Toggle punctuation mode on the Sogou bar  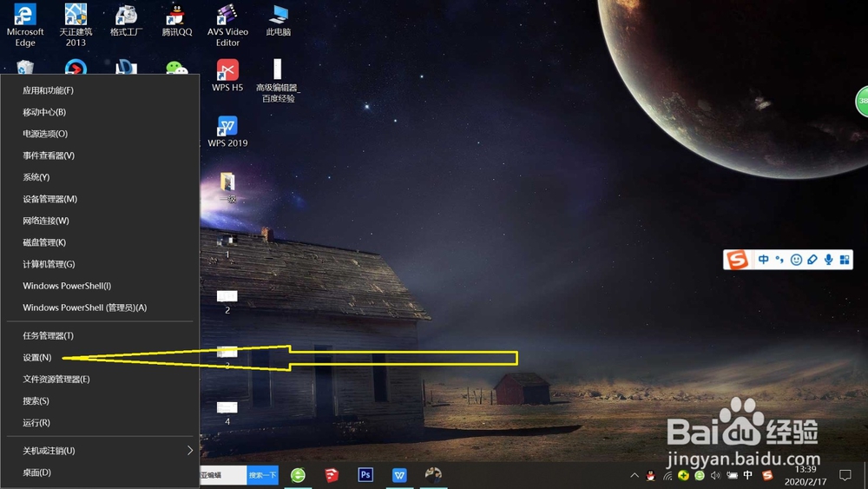point(779,260)
